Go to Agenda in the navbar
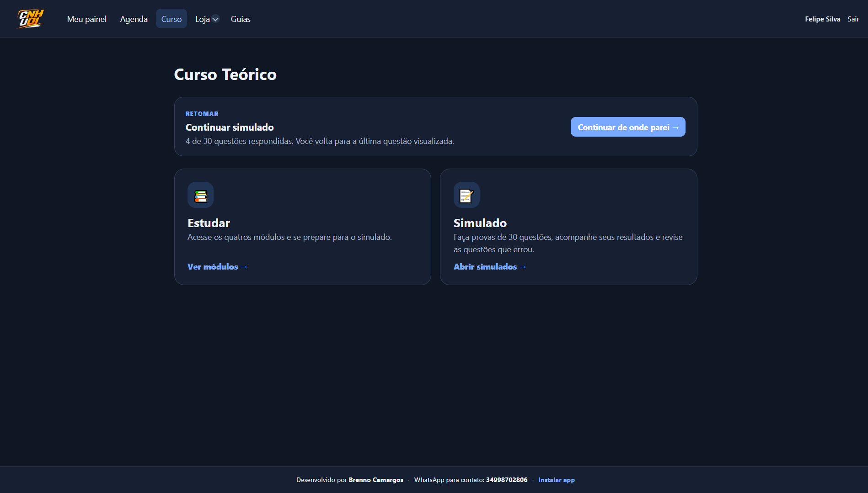868x493 pixels. pyautogui.click(x=134, y=19)
